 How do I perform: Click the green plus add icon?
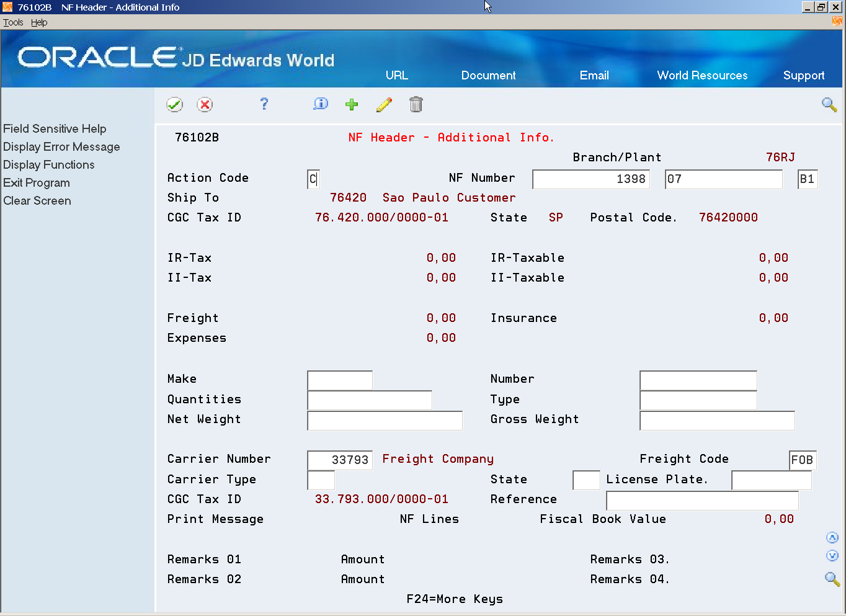point(352,104)
